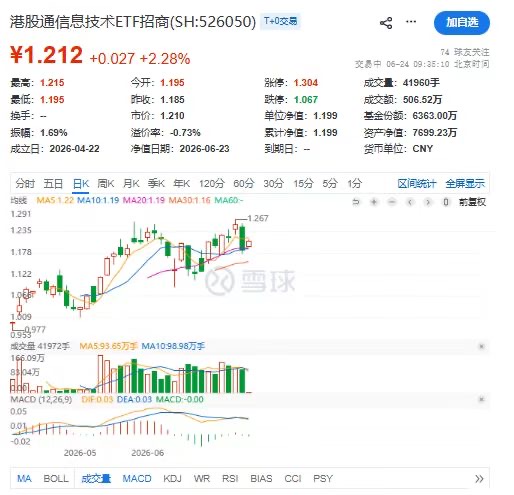The width and height of the screenshot is (514, 495).
Task: Click the latest candlestick on the chart
Action: point(249,244)
